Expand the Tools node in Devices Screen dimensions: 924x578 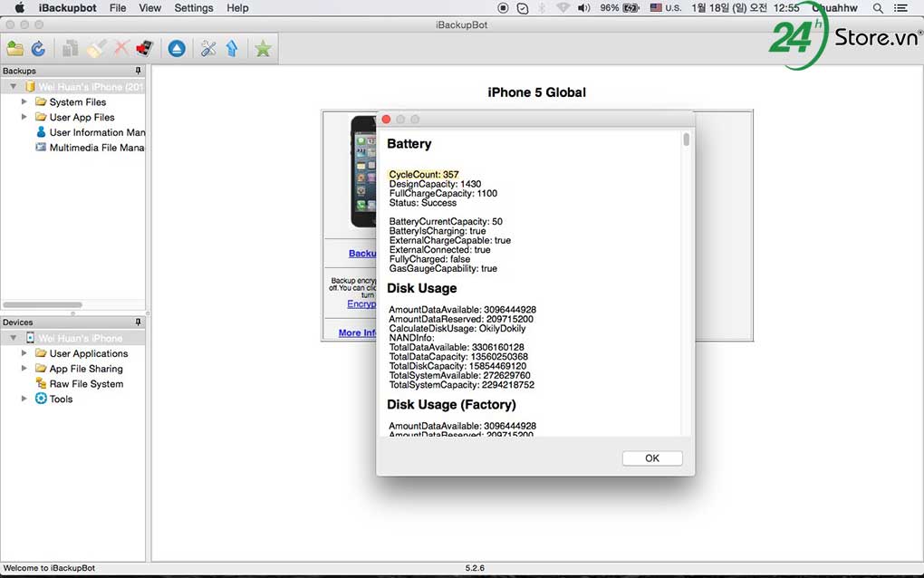click(x=24, y=399)
